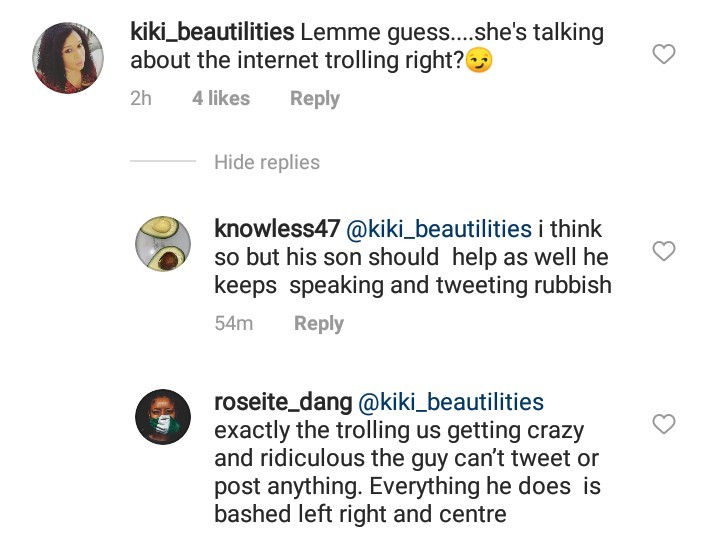Screen dimensions: 720x537
Task: Open roseite_dang username link
Action: click(283, 402)
